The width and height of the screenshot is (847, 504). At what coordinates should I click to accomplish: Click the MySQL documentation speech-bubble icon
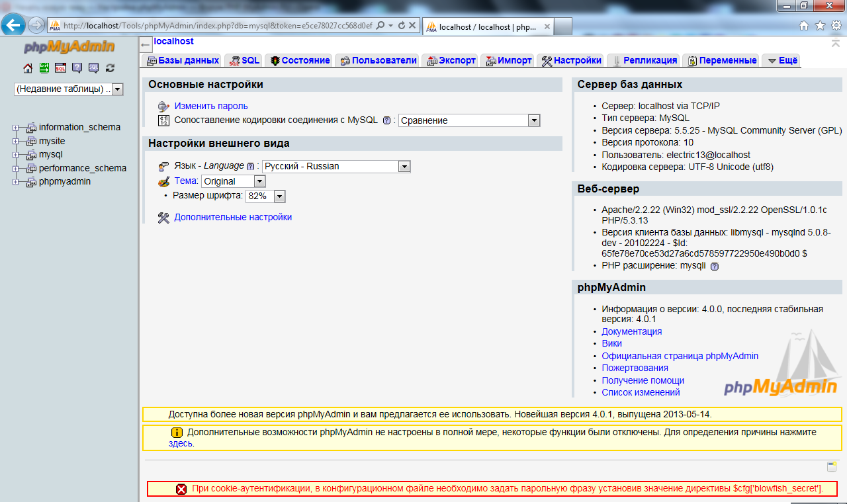coord(93,68)
